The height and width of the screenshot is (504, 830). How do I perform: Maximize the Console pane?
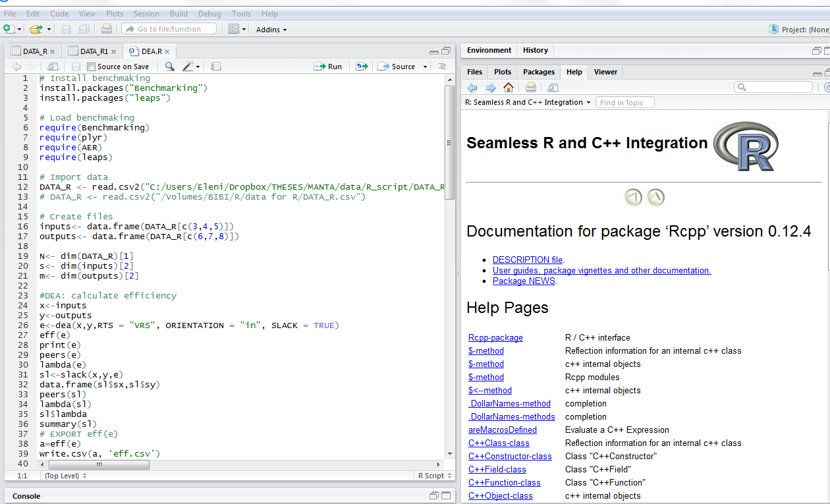tap(445, 495)
